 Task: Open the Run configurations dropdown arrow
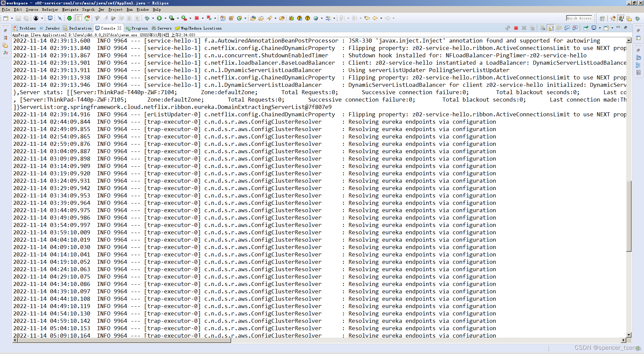[x=165, y=18]
